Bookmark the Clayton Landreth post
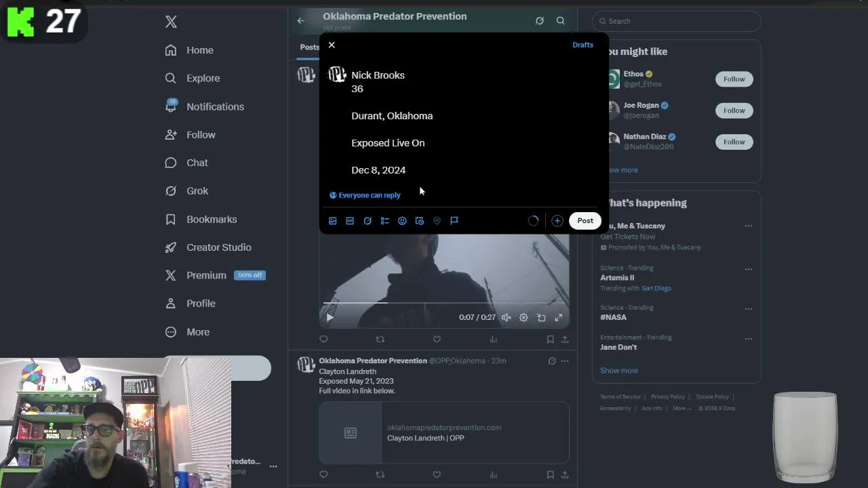 (550, 474)
